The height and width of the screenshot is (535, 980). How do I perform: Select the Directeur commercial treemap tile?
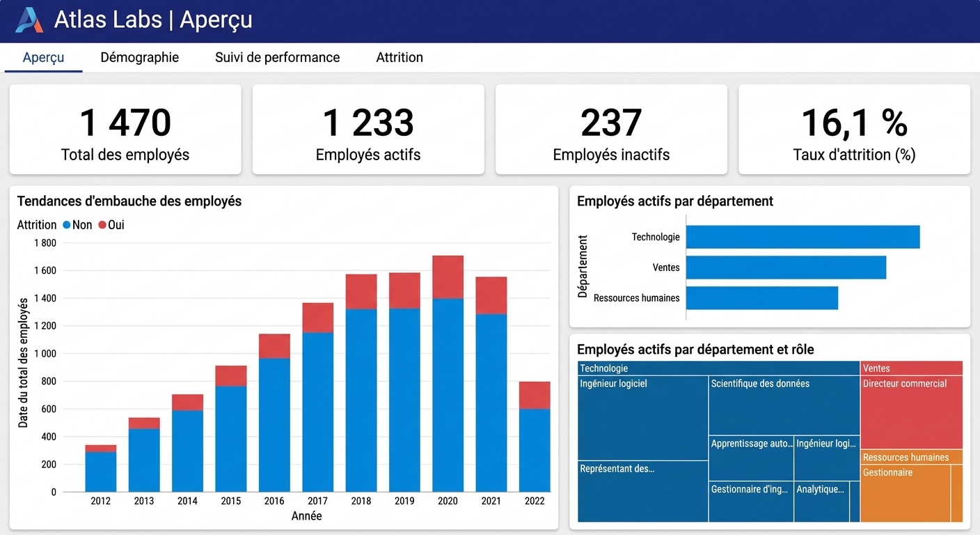[912, 412]
